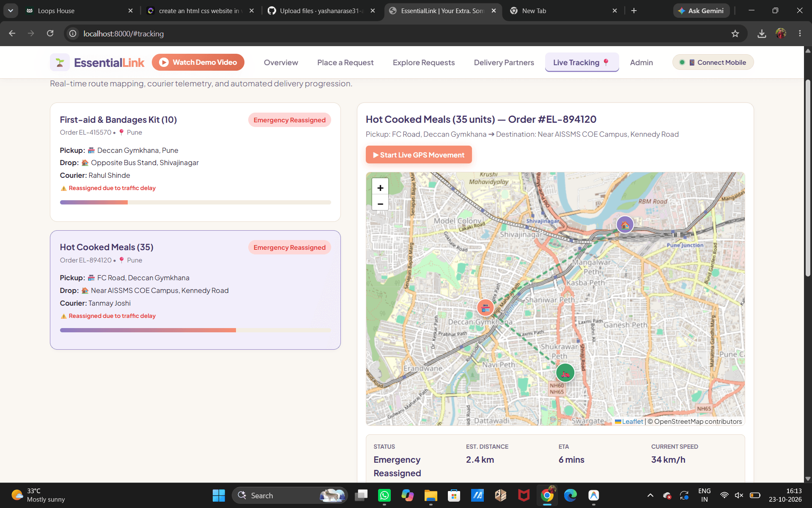Switch to Delivery Partners tab
Screen dimensions: 812x508
tap(504, 63)
